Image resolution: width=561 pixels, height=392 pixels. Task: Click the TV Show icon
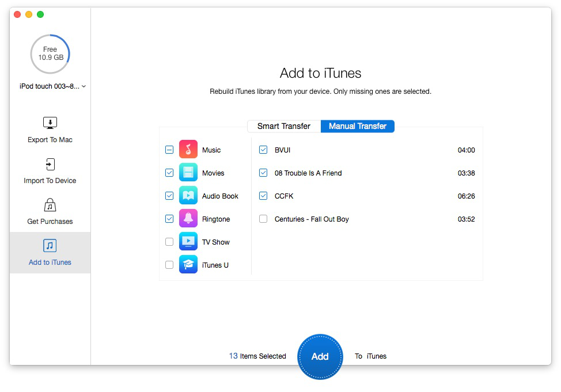click(x=188, y=241)
